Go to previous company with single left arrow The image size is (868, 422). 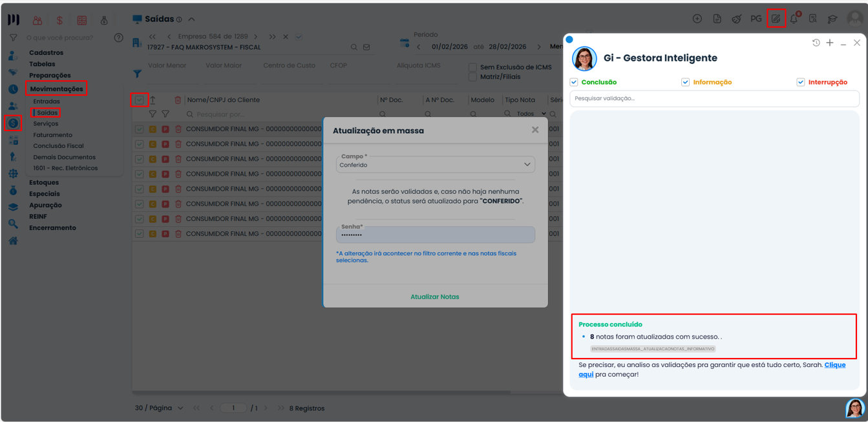[x=169, y=37]
